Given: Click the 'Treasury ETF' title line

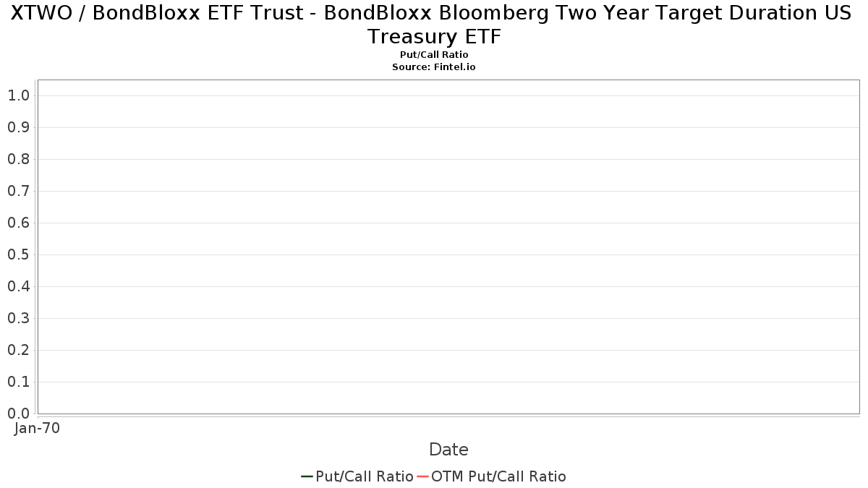Looking at the screenshot, I should (x=434, y=36).
